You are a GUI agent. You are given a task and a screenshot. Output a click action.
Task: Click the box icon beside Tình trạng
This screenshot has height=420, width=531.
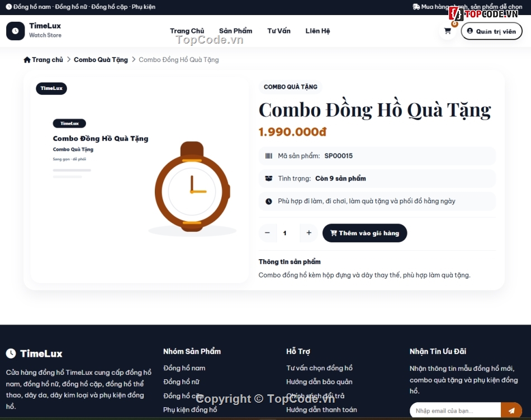point(268,178)
